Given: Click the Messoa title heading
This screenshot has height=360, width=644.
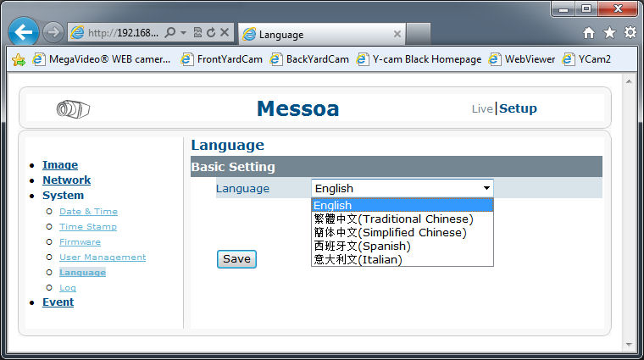Looking at the screenshot, I should (x=298, y=108).
